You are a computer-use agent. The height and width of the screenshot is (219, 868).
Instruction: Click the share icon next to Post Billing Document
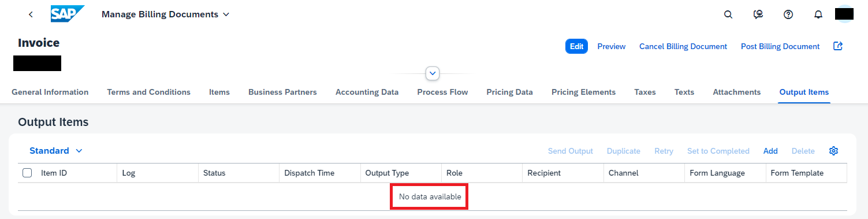pyautogui.click(x=838, y=46)
